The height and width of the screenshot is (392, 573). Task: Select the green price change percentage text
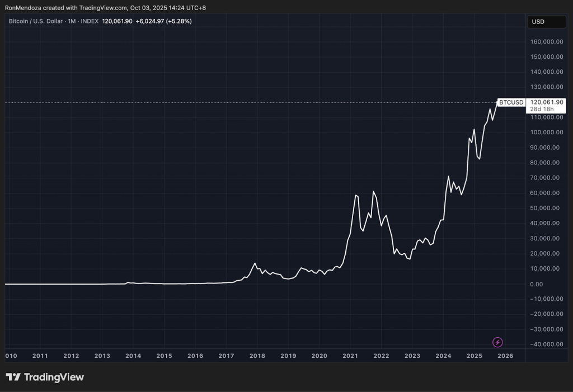pos(179,21)
